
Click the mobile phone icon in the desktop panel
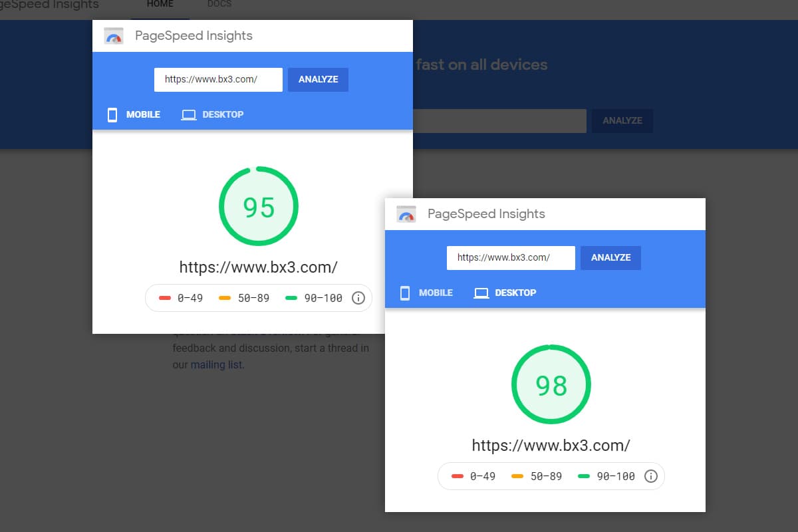coord(405,293)
